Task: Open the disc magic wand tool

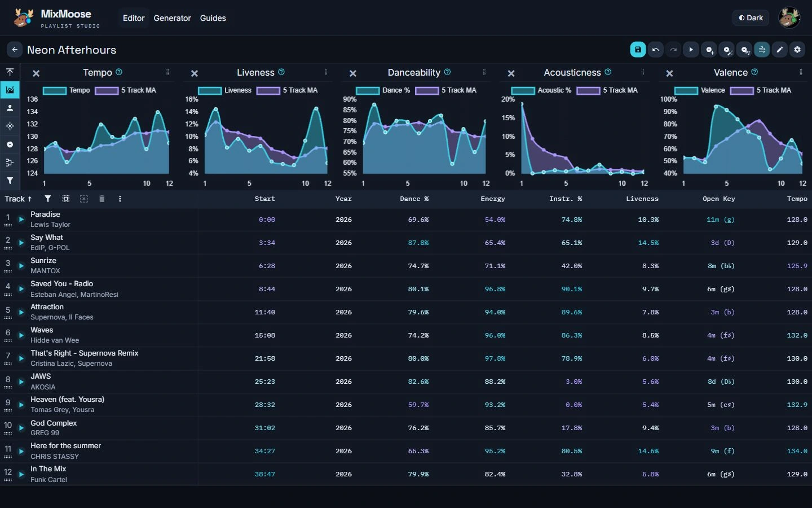Action: [x=727, y=50]
